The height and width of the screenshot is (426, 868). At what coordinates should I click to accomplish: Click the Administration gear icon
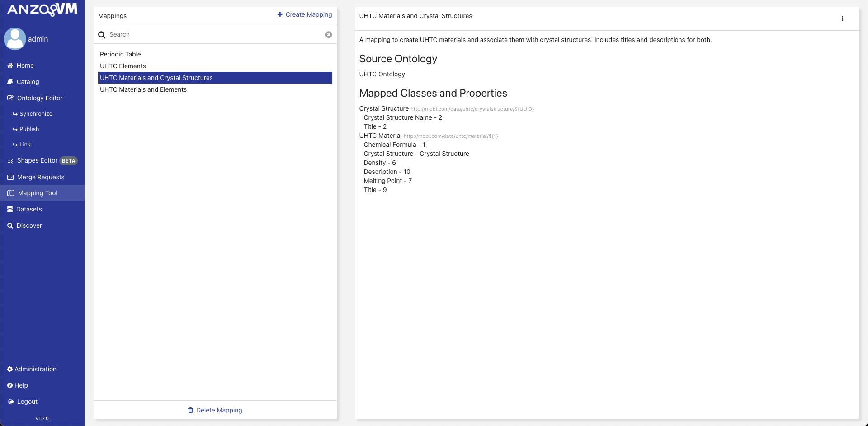pos(10,369)
